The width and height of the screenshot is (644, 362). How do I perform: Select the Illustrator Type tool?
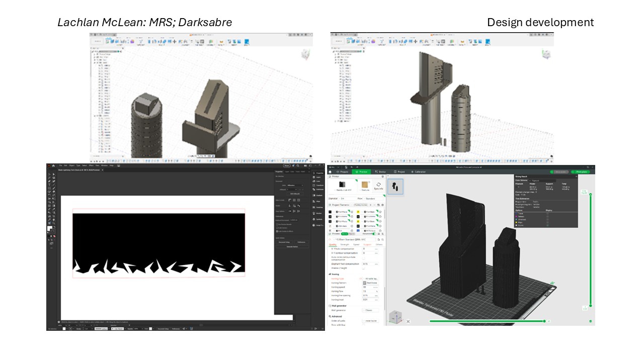point(49,186)
